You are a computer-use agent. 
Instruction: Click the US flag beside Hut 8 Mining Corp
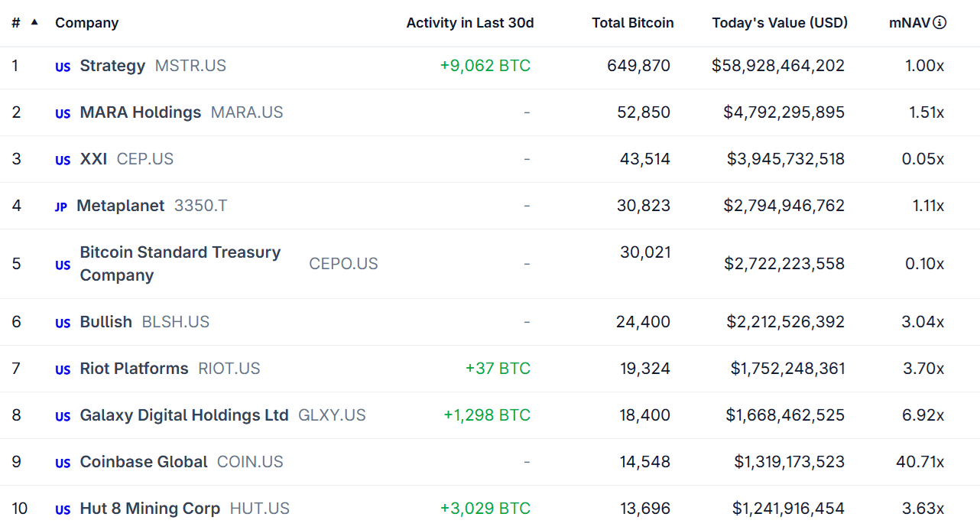pos(62,509)
